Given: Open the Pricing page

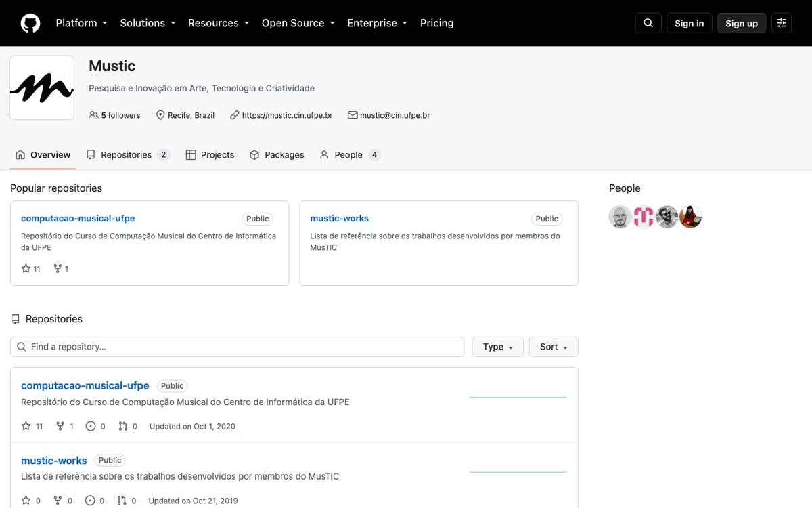Looking at the screenshot, I should [x=437, y=23].
